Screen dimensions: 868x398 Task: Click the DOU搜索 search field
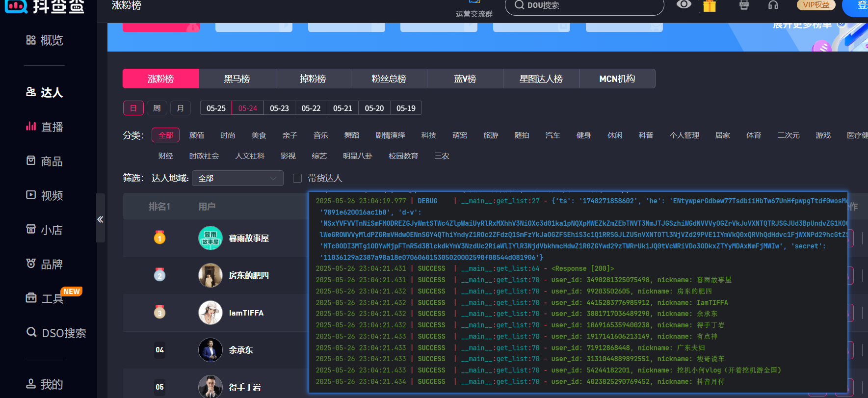(x=584, y=5)
